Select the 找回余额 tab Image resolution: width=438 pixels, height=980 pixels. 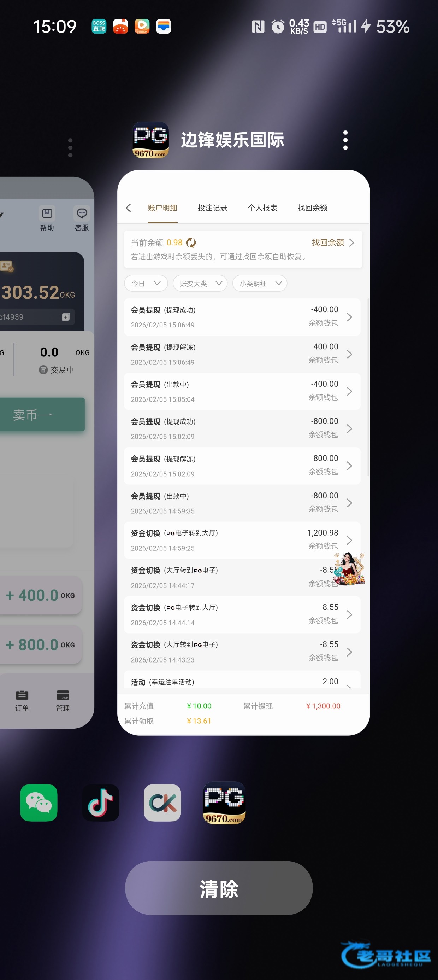point(313,208)
